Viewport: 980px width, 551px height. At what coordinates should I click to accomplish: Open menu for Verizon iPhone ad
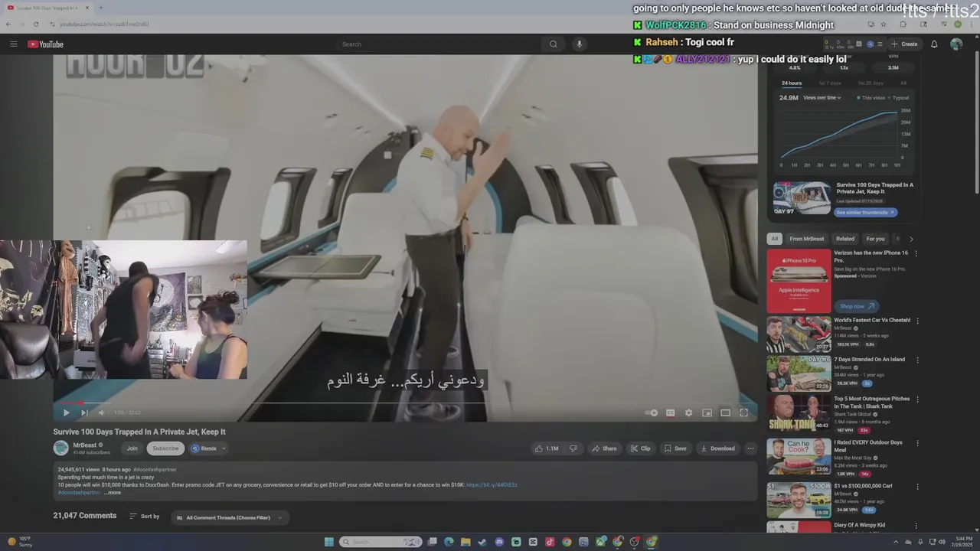916,253
